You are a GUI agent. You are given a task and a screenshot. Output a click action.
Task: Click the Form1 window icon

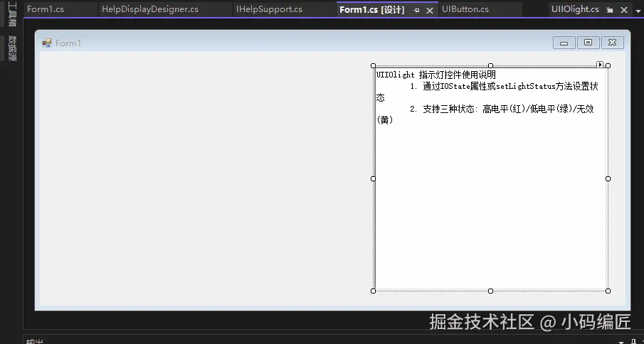47,43
